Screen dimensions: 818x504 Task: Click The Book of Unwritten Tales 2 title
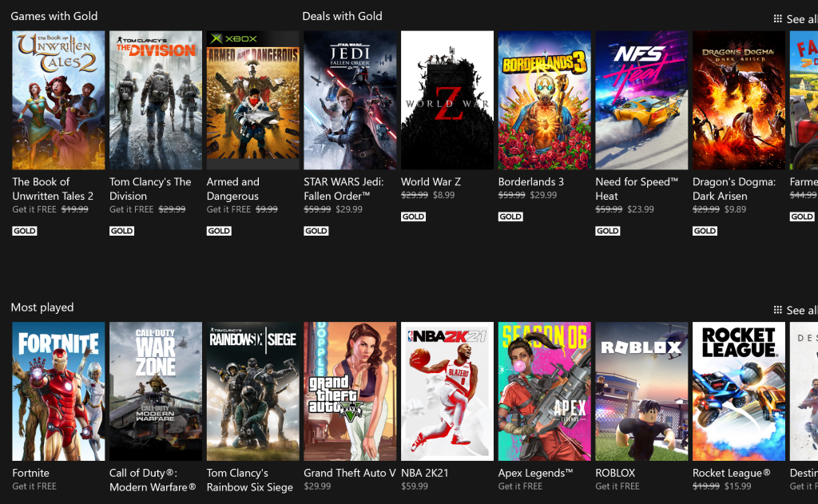coord(53,189)
